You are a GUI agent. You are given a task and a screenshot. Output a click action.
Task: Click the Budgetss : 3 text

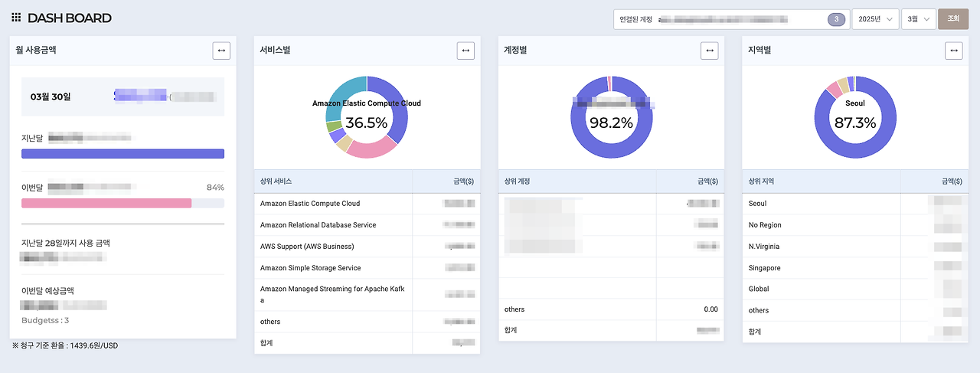click(44, 320)
